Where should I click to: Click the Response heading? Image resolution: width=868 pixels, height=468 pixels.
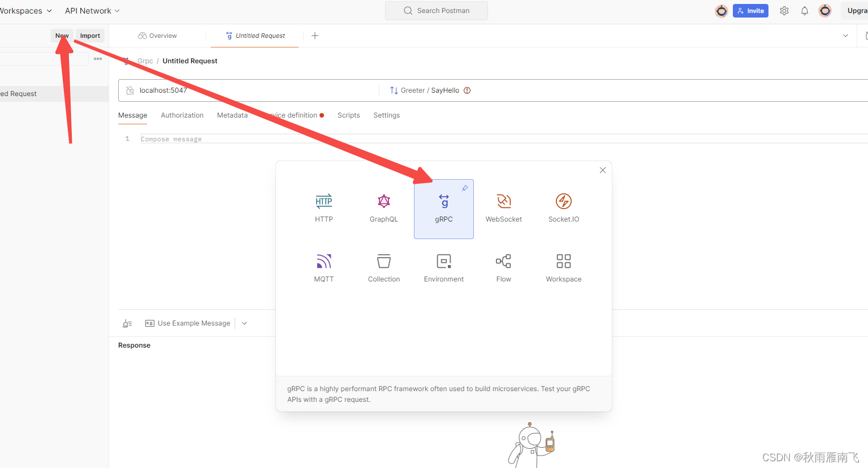coord(135,345)
